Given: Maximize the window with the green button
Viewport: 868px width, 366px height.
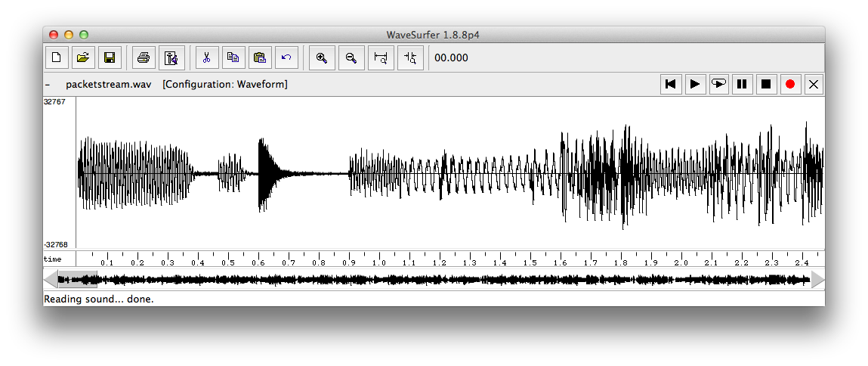Looking at the screenshot, I should [84, 35].
